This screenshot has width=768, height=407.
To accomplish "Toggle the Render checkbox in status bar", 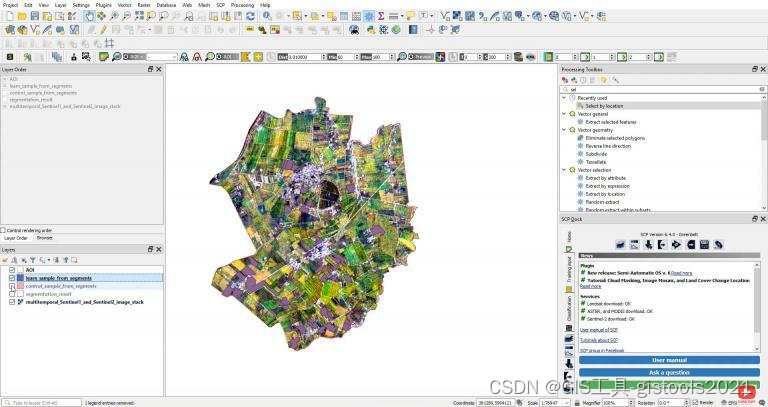I will (696, 403).
